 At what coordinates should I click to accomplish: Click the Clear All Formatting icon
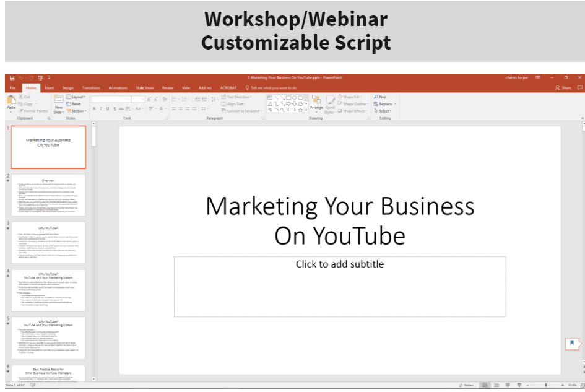(x=165, y=99)
